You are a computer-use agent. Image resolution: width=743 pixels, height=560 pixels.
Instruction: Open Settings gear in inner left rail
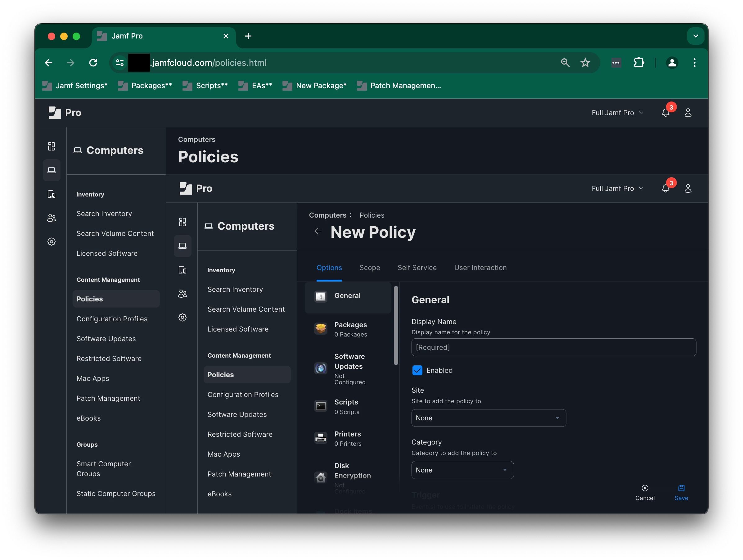coord(182,318)
